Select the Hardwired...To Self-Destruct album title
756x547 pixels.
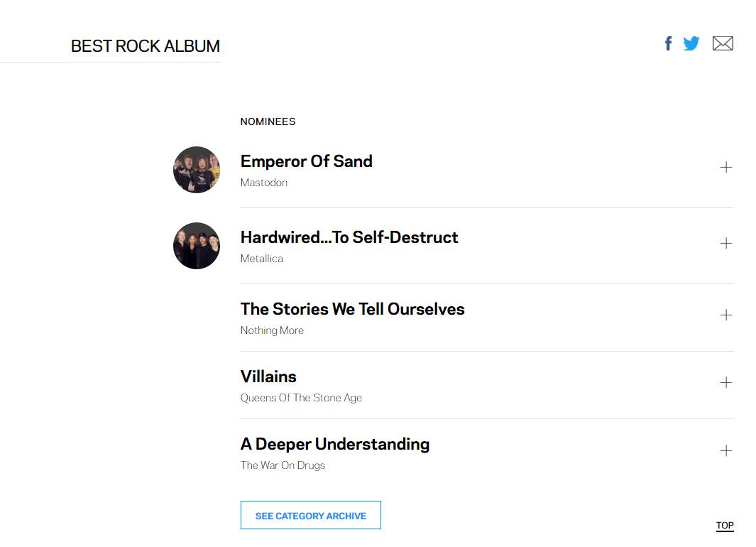pos(349,237)
